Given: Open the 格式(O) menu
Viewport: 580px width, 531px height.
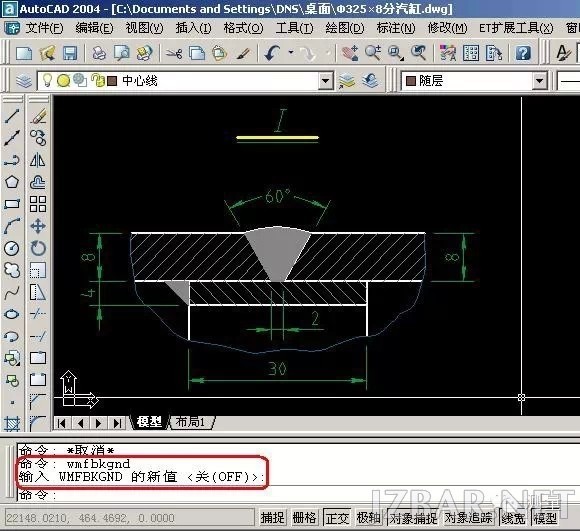Looking at the screenshot, I should click(243, 28).
